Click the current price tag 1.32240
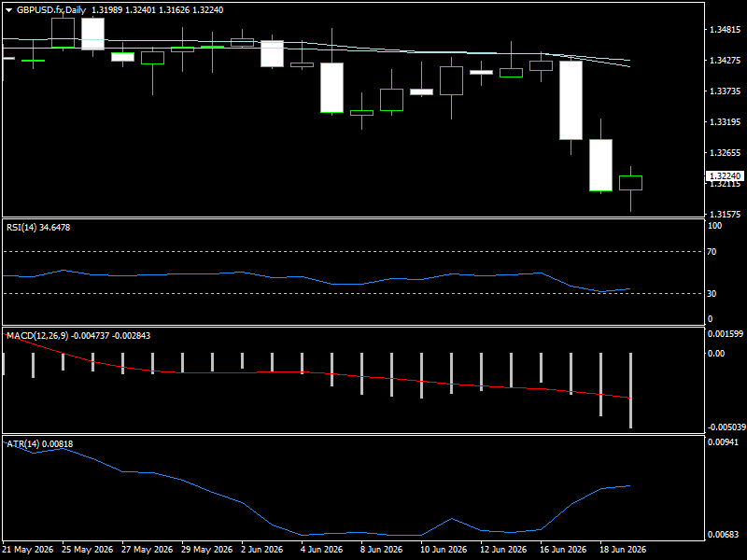This screenshot has width=747, height=560. [x=724, y=176]
